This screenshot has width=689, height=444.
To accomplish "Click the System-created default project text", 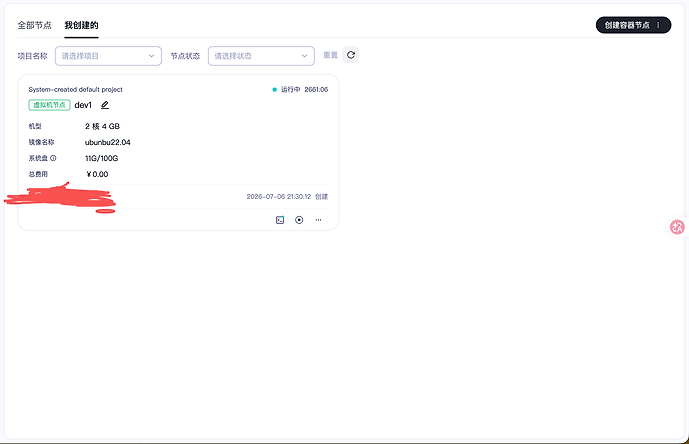I will 76,90.
